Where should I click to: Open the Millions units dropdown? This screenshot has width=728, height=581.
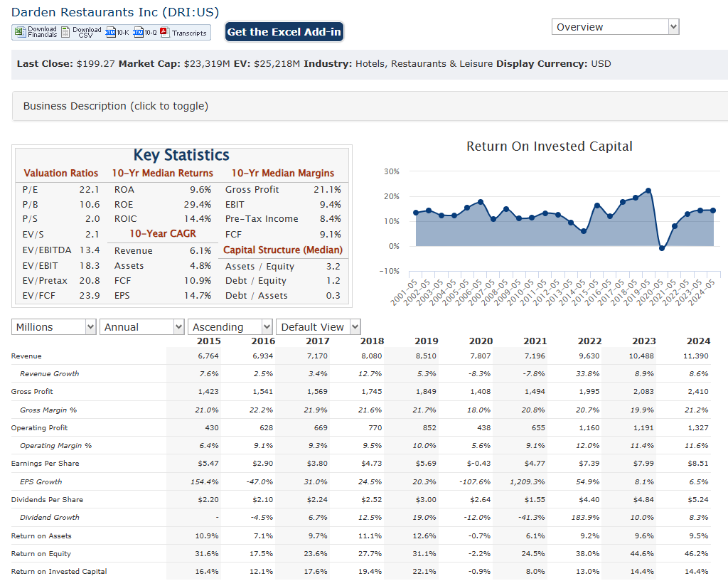pos(53,327)
